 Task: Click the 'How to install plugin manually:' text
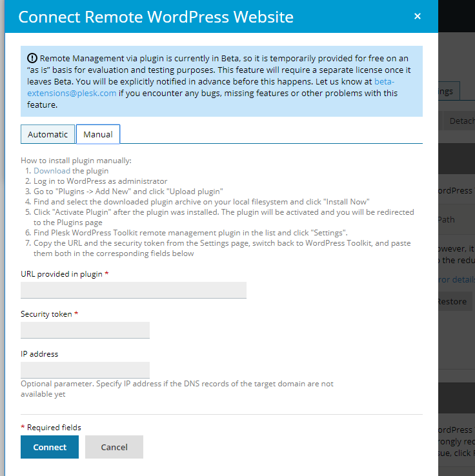[x=76, y=161]
